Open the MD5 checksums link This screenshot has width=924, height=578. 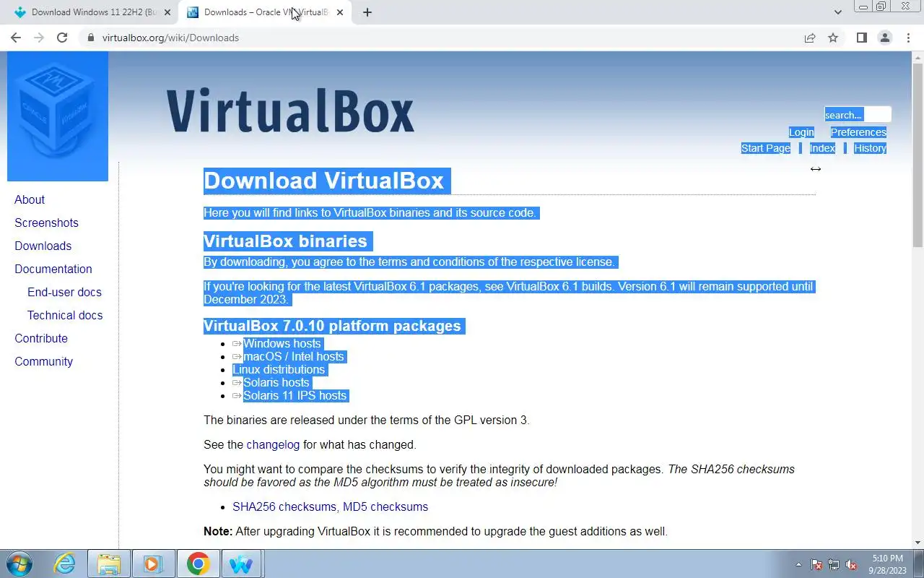pyautogui.click(x=385, y=507)
